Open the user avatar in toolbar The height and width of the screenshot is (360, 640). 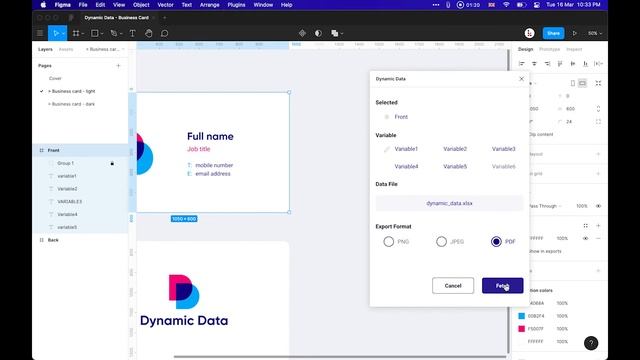[x=529, y=33]
